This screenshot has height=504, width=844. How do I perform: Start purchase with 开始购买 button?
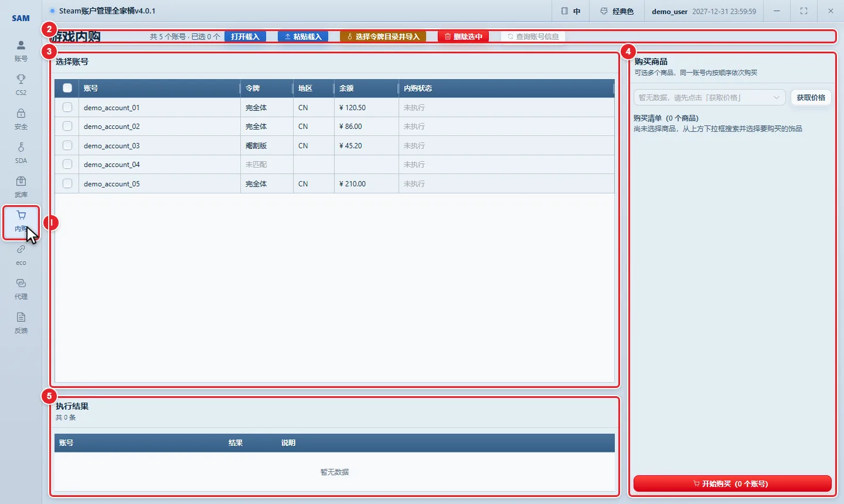[x=732, y=483]
